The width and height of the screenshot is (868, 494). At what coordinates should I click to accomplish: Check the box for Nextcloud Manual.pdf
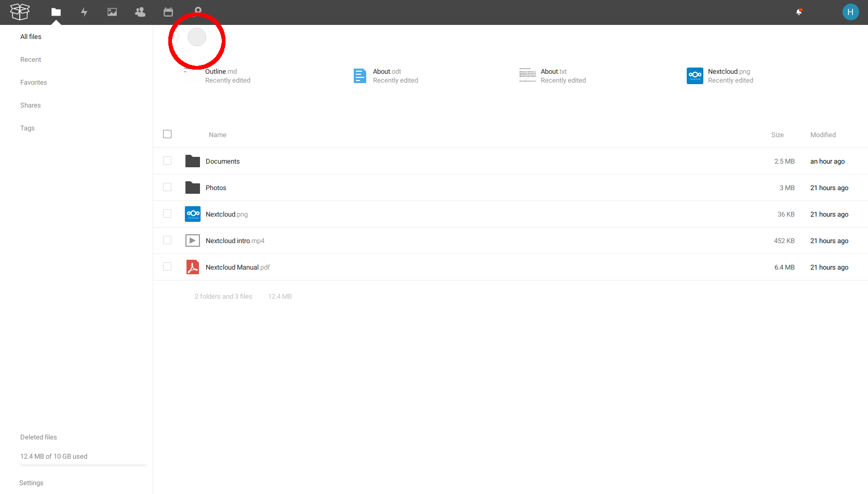tap(167, 266)
